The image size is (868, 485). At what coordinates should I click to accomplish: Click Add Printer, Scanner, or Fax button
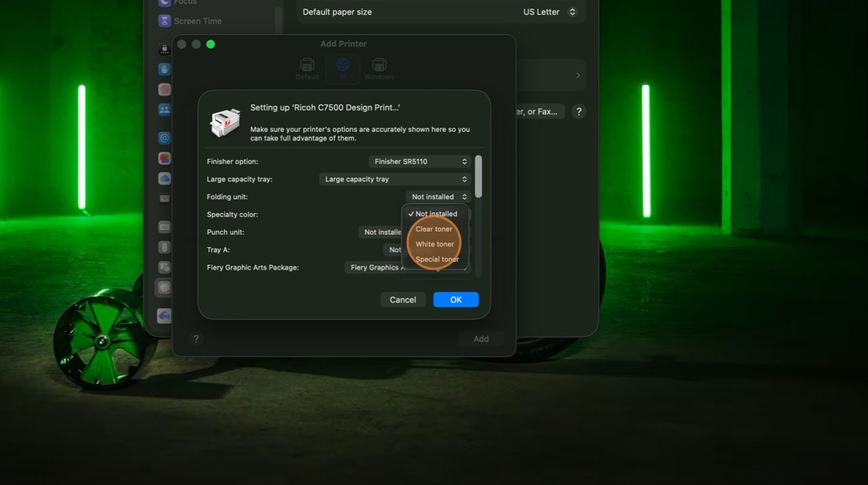pyautogui.click(x=539, y=112)
